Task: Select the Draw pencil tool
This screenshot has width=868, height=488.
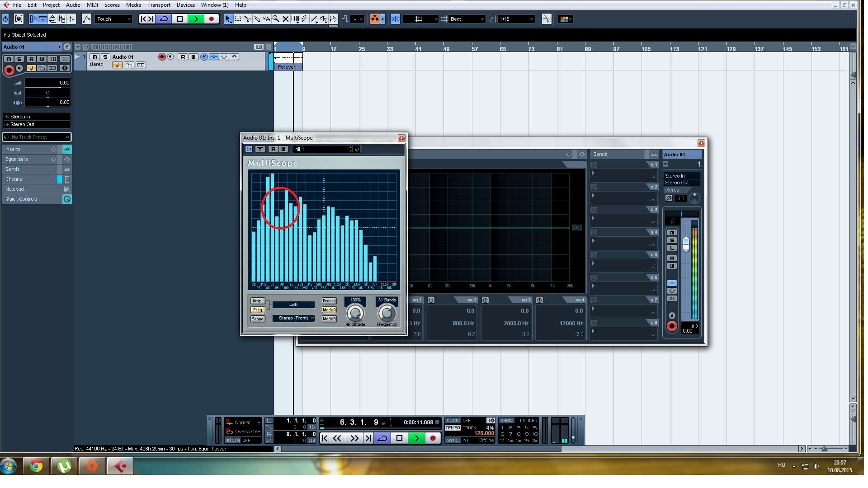Action: click(304, 19)
